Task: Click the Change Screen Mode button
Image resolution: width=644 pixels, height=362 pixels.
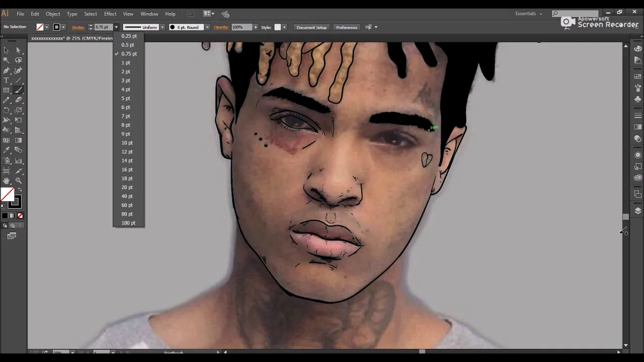Action: coord(12,235)
